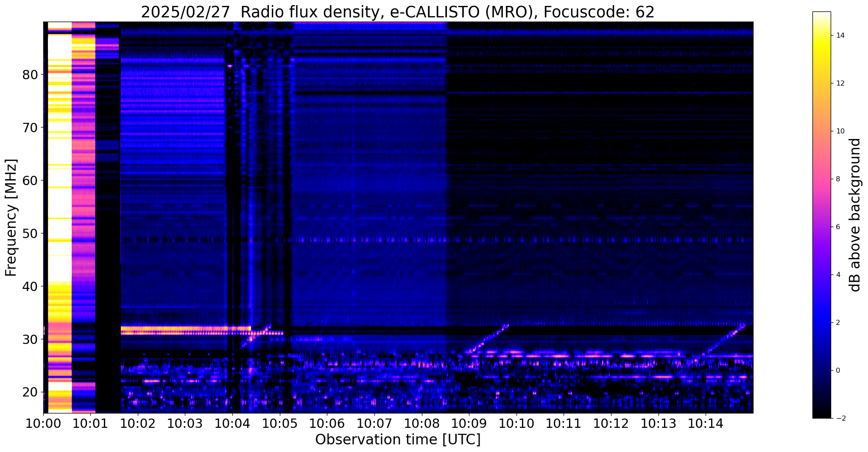The height and width of the screenshot is (452, 868).
Task: Click the colorbar tick labeled 12
Action: (x=840, y=83)
